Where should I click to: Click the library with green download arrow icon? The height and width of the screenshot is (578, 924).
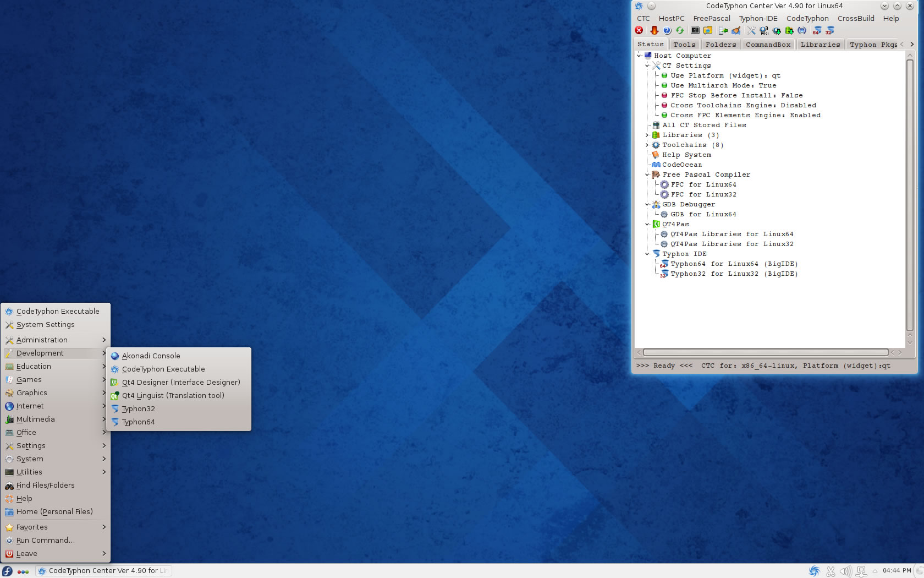789,30
